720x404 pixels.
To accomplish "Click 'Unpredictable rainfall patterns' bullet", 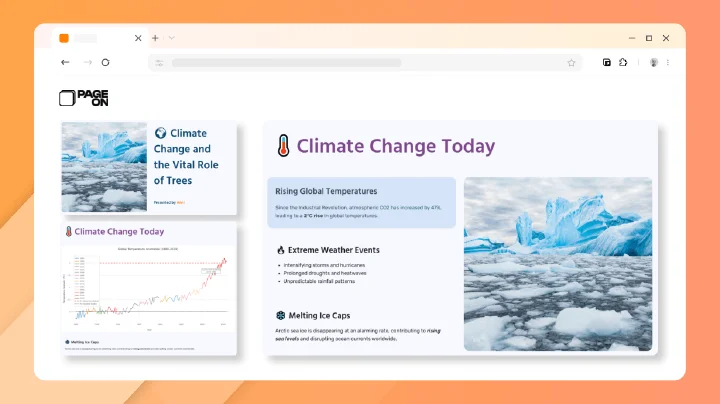I will point(319,281).
